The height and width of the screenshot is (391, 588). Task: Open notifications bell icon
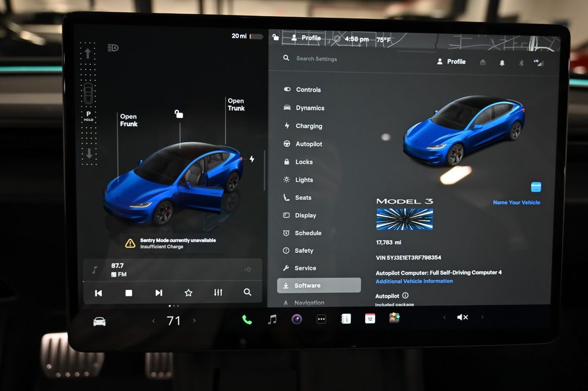coord(502,62)
